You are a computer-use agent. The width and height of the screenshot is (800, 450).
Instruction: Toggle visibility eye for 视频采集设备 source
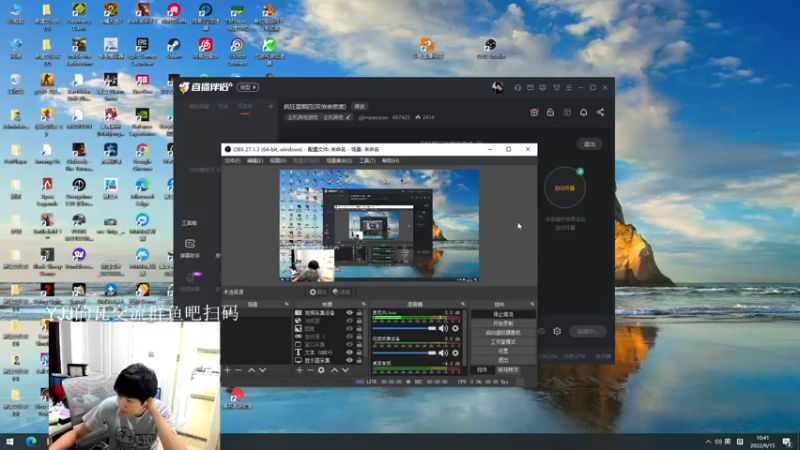(349, 313)
